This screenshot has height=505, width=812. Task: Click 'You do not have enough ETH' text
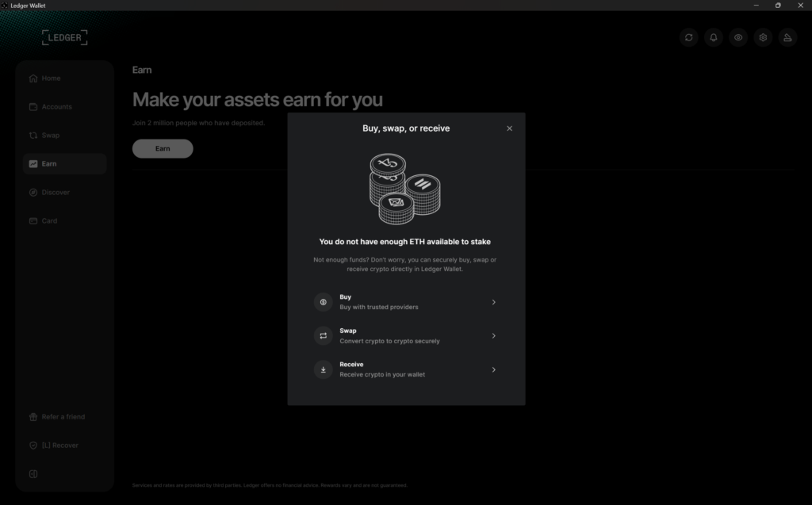tap(405, 242)
